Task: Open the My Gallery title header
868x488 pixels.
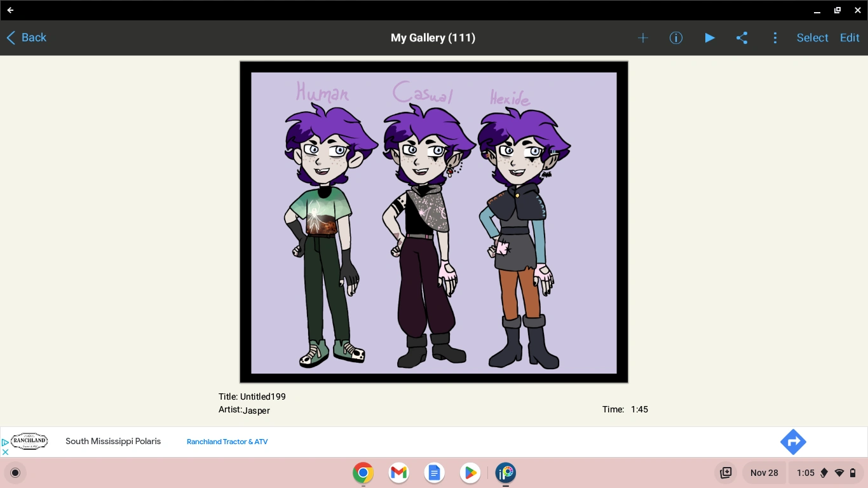Action: point(433,37)
